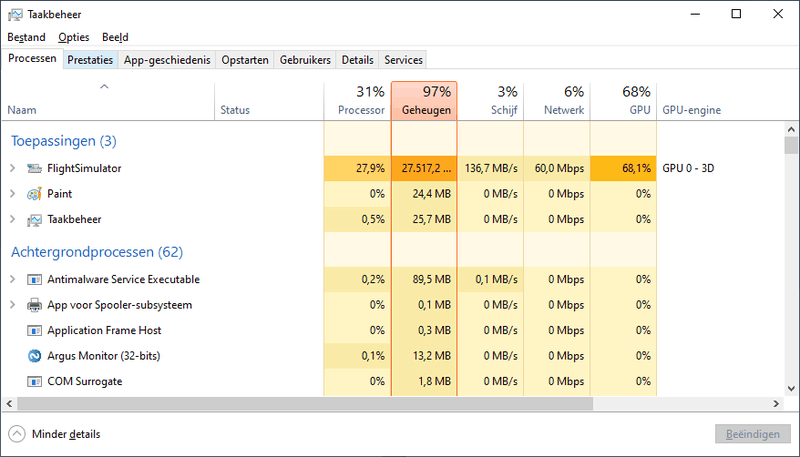Viewport: 800px width, 457px height.
Task: Click the Minder details link text
Action: [x=66, y=434]
